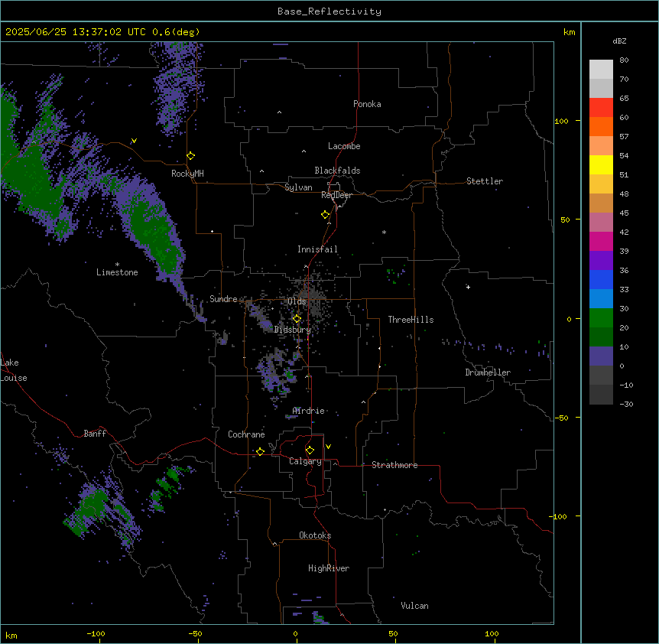Select the timestamp 2025/06/25 13:37:02 UTC

(x=75, y=32)
